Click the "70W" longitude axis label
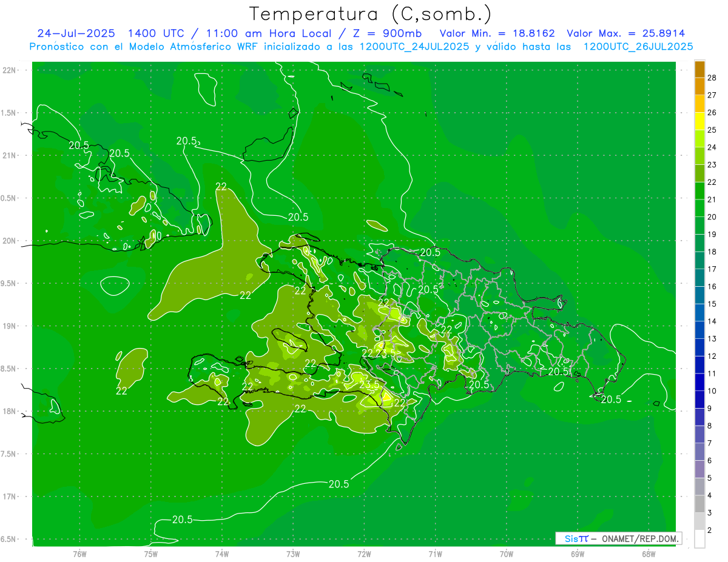728x562 pixels. pos(507,554)
